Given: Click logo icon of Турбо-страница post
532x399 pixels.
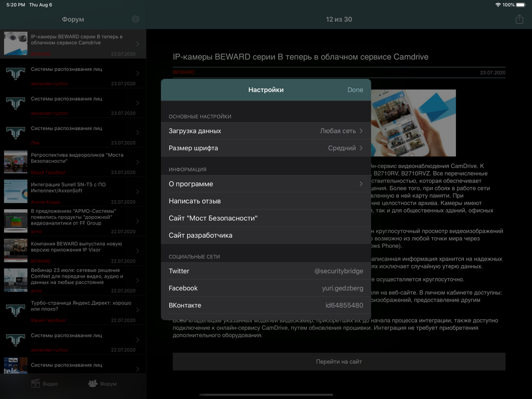Looking at the screenshot, I should [x=15, y=310].
